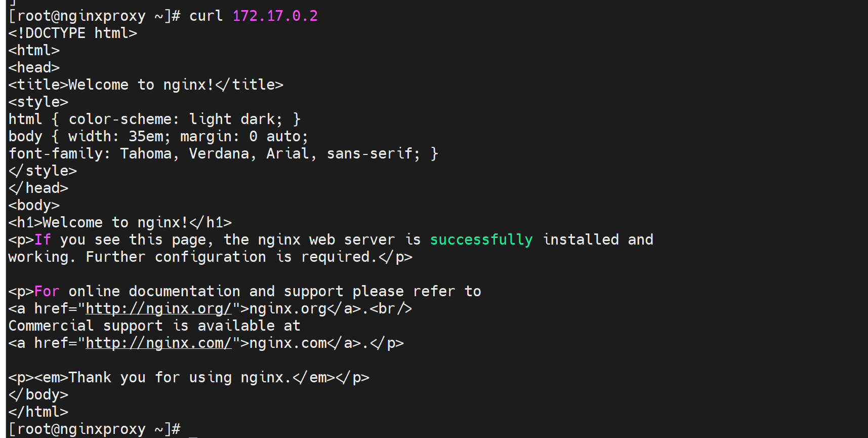Click the <!DOCTYPE html> line
868x438 pixels.
[x=72, y=33]
